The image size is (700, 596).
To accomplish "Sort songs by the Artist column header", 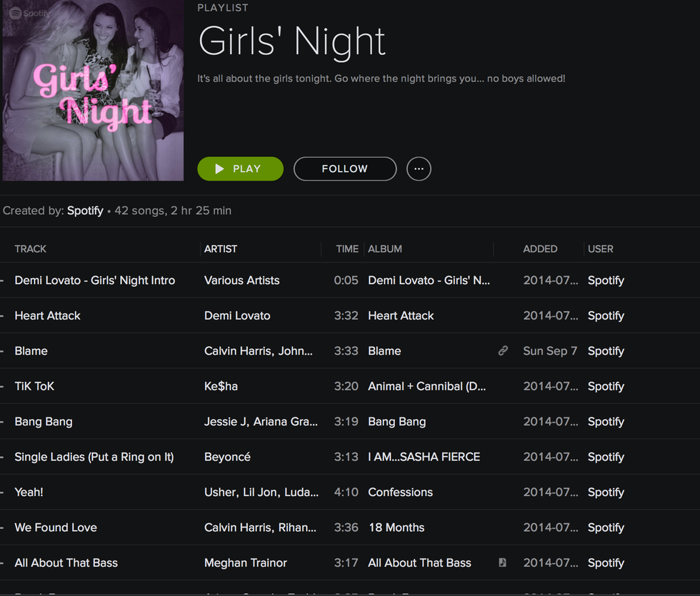I will (221, 249).
